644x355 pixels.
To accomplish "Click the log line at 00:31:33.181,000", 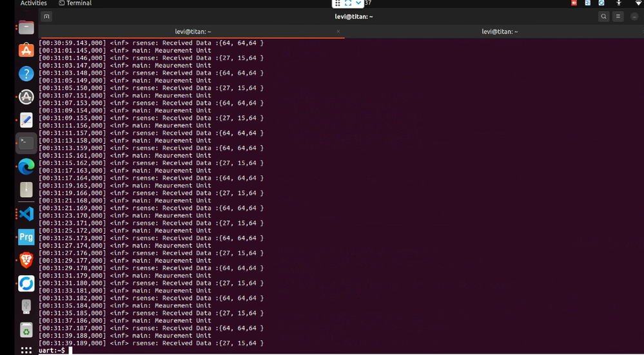I will click(x=125, y=291).
